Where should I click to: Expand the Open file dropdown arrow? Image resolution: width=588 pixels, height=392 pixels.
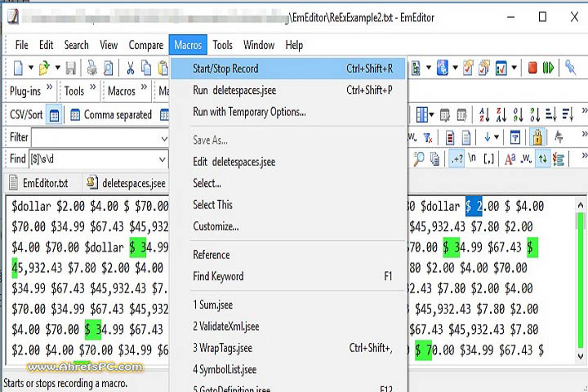[x=57, y=68]
